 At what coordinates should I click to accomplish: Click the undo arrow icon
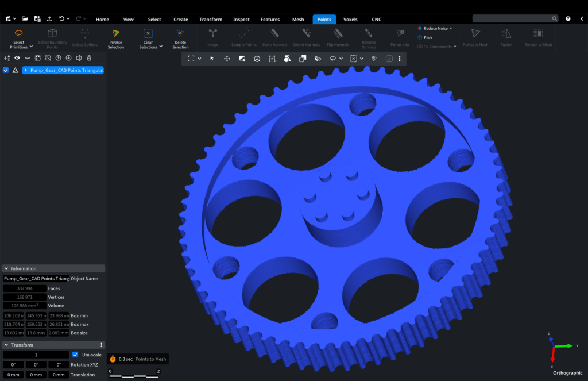[x=61, y=19]
